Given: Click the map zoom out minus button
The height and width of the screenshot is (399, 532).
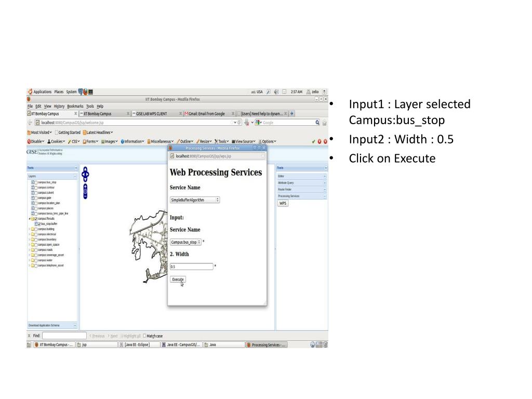Looking at the screenshot, I should coord(85,196).
